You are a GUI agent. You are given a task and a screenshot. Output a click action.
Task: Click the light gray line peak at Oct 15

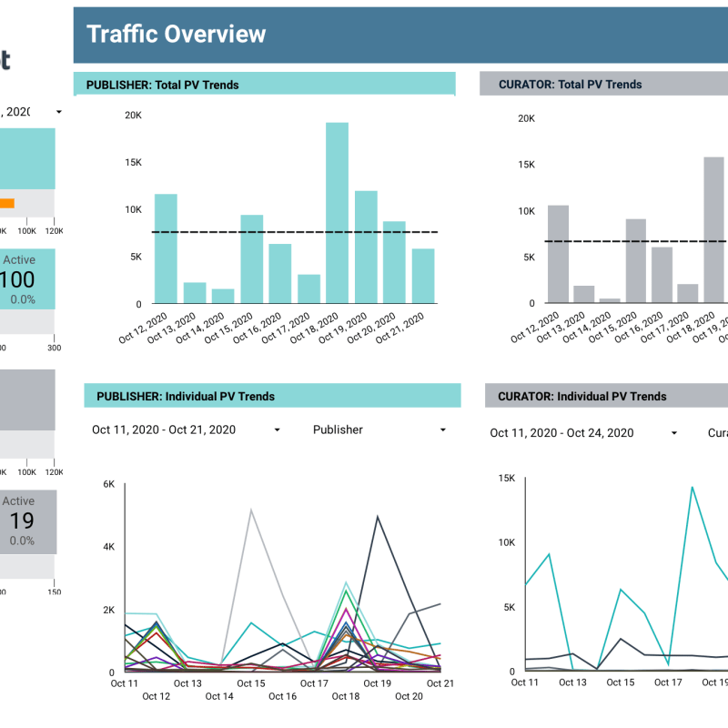pos(251,511)
